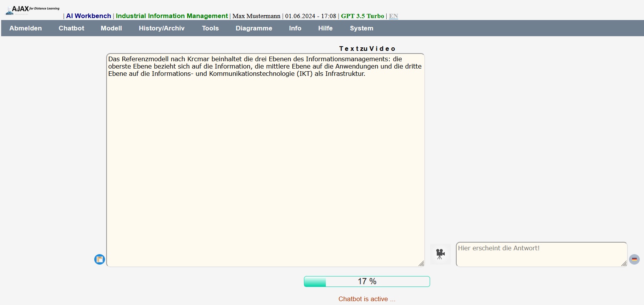This screenshot has height=305, width=644.
Task: Click the German flag language icon
Action: click(634, 259)
